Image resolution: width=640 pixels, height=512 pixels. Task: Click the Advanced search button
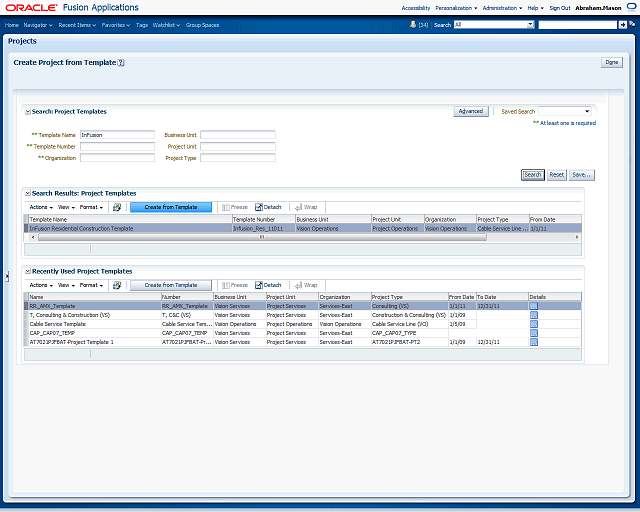(x=470, y=111)
